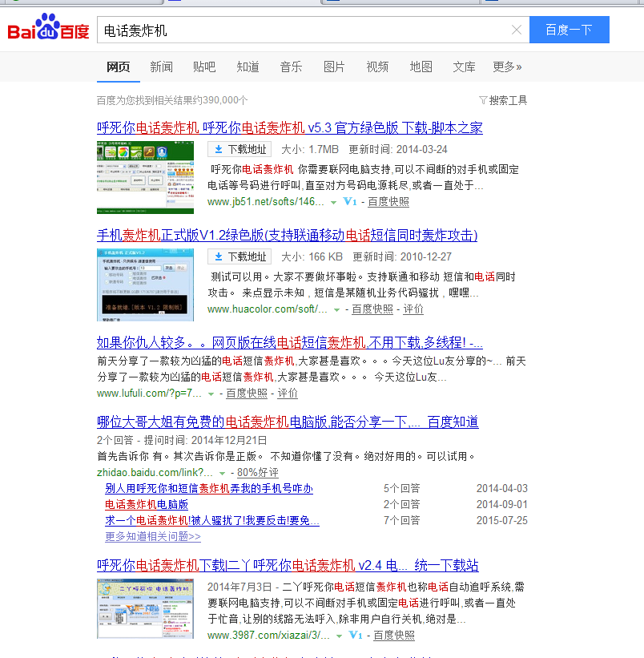Click the V1 badge beside www.jb51.net
644x658 pixels.
350,202
